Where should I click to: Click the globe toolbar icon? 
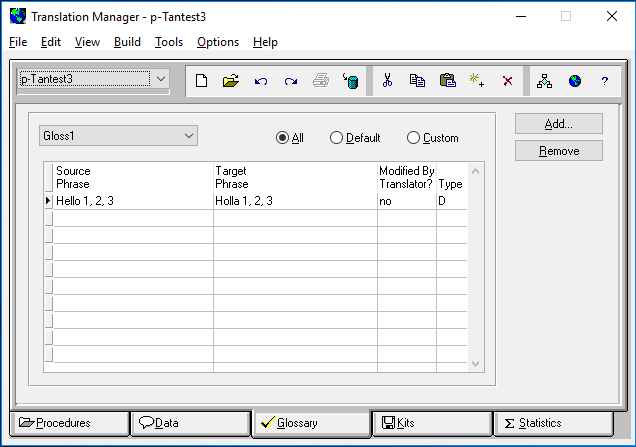575,81
